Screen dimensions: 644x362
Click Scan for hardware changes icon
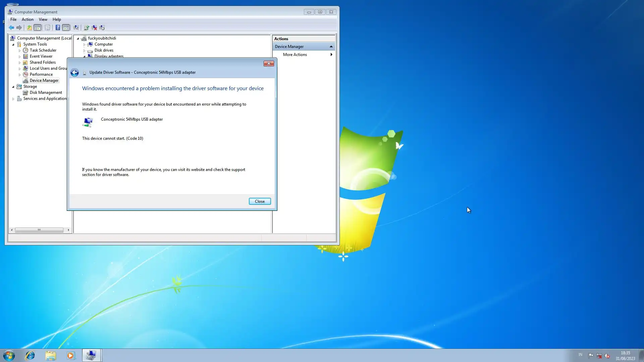tap(76, 27)
